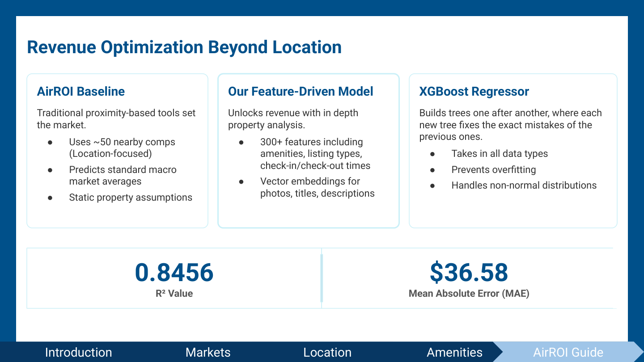The width and height of the screenshot is (644, 362).
Task: Jump to the Amenities section tab
Action: point(454,352)
